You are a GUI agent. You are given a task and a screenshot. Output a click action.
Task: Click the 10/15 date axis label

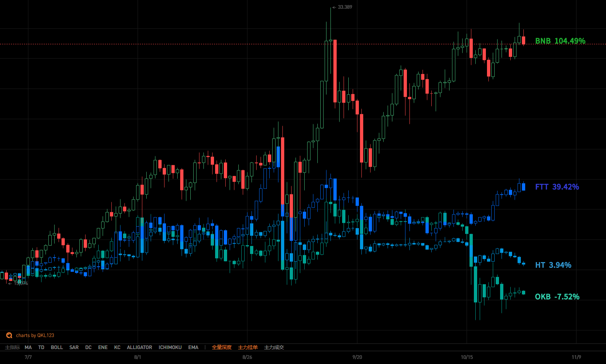click(x=467, y=357)
